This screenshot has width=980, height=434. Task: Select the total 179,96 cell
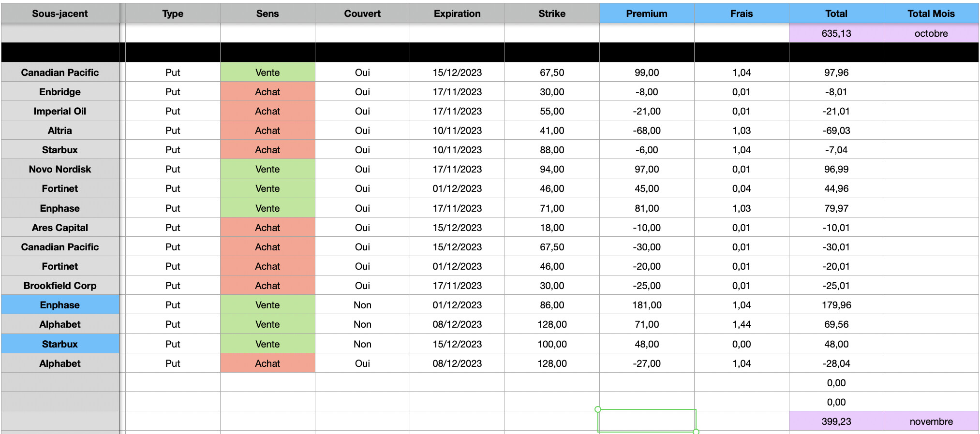click(836, 305)
